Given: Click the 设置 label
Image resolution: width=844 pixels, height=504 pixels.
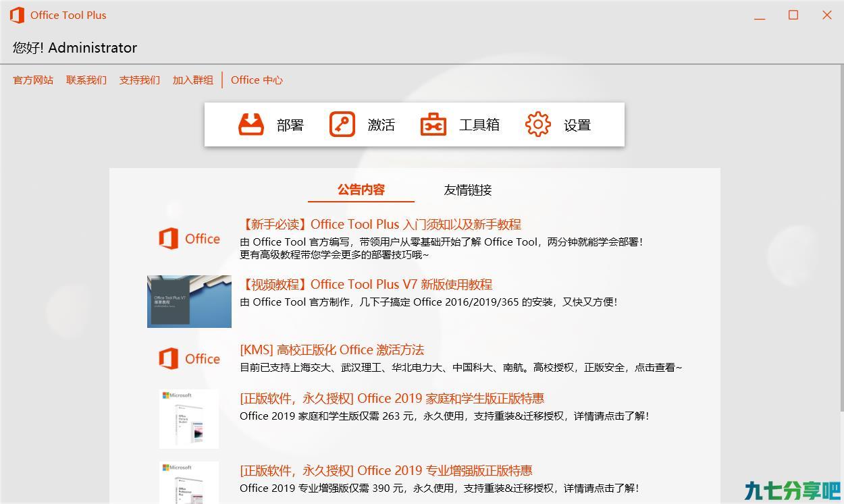Looking at the screenshot, I should 577,125.
